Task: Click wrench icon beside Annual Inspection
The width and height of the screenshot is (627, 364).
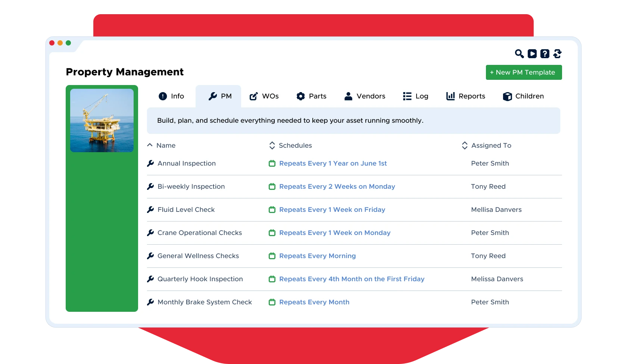Action: 150,163
